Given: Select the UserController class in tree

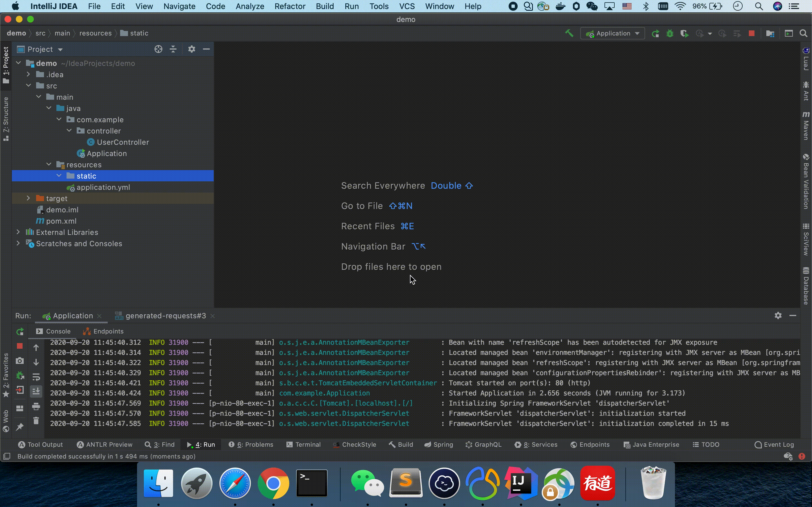Looking at the screenshot, I should (x=122, y=142).
